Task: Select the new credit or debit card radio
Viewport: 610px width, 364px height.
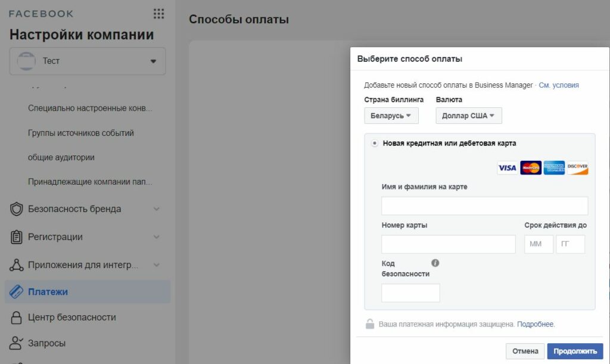Action: click(374, 143)
